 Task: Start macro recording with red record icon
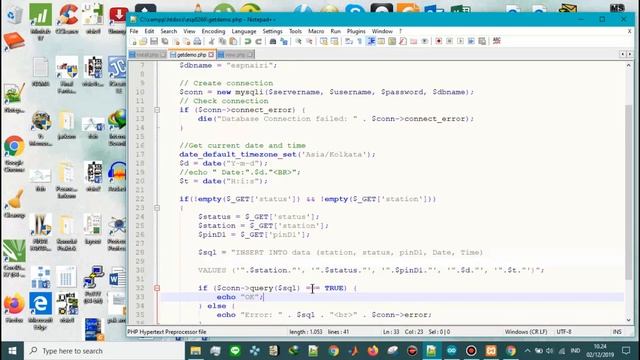click(438, 41)
